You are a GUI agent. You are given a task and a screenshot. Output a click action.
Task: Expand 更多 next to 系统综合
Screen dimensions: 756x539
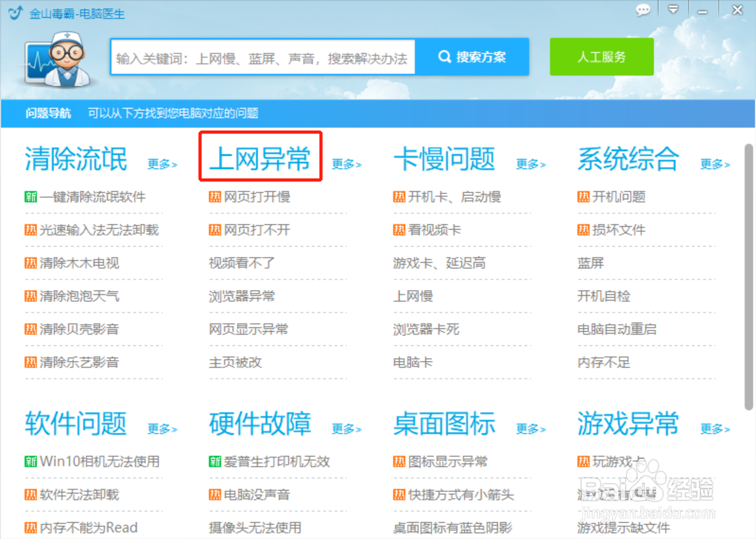[x=715, y=165]
